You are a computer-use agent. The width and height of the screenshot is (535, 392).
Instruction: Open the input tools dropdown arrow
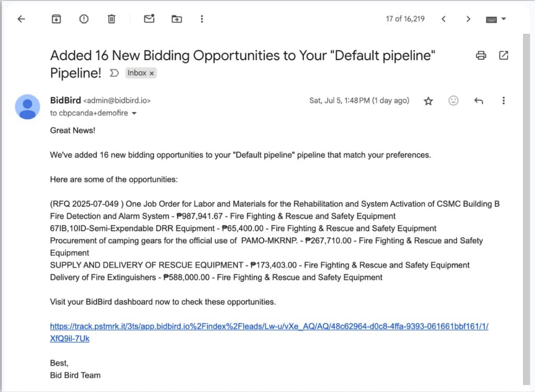point(503,18)
